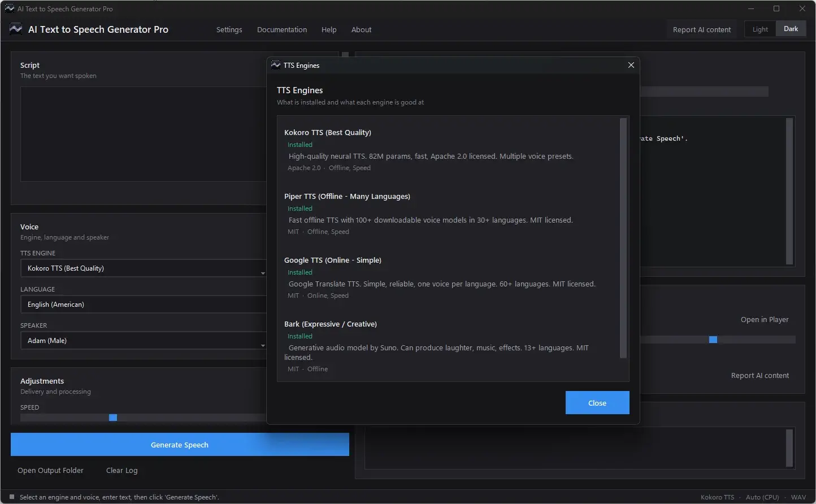
Task: Open the Documentation menu
Action: [282, 29]
